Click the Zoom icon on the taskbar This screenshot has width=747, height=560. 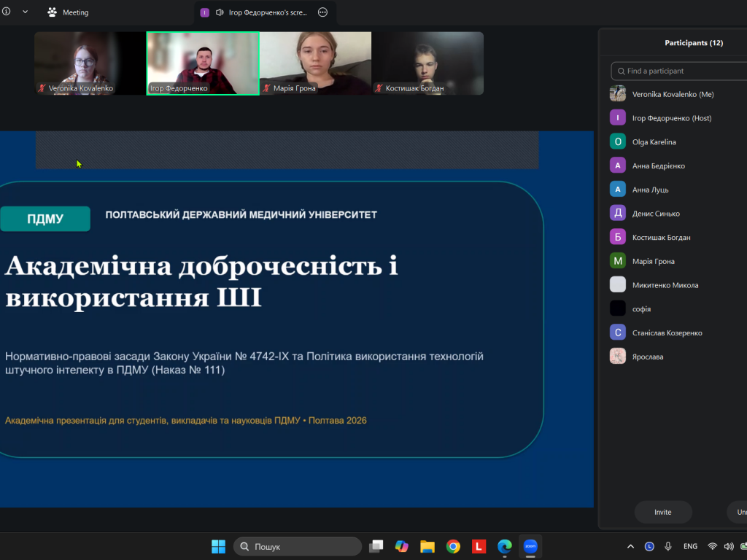(530, 547)
